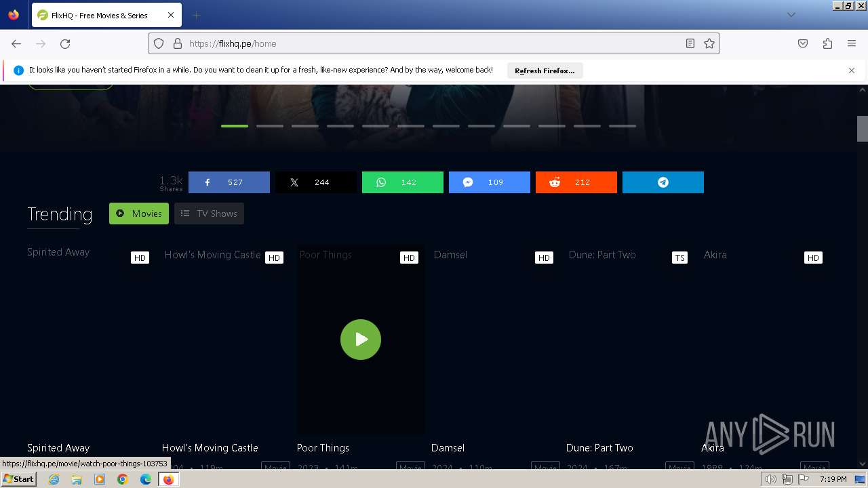Viewport: 868px width, 488px height.
Task: Expand the list all tabs dropdown
Action: [791, 15]
